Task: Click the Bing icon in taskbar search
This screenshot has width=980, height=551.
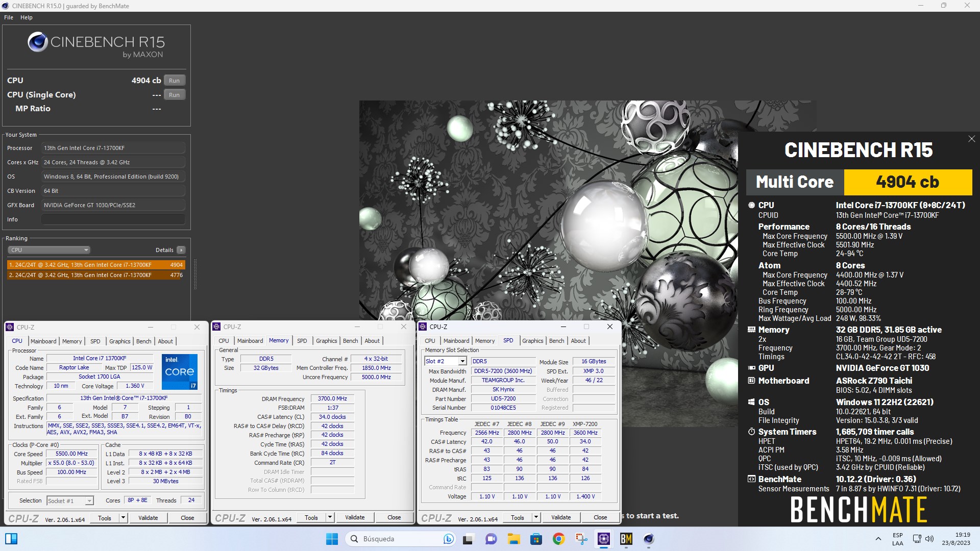Action: (x=449, y=539)
